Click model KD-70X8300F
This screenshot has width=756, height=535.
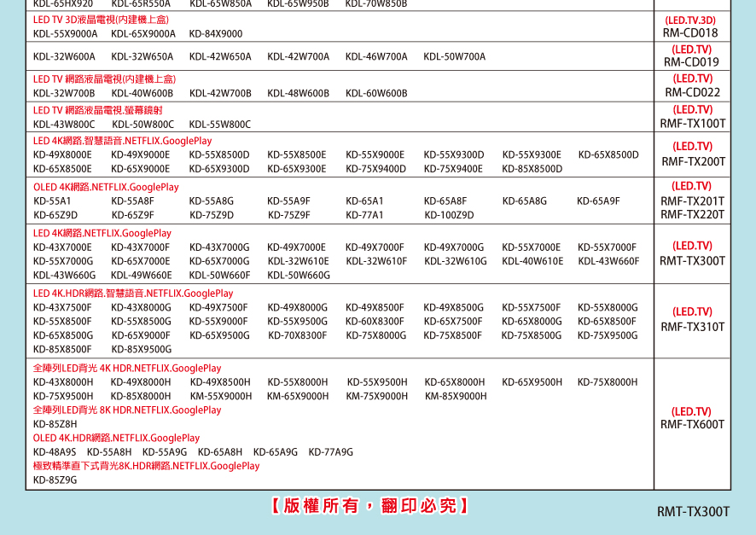298,335
